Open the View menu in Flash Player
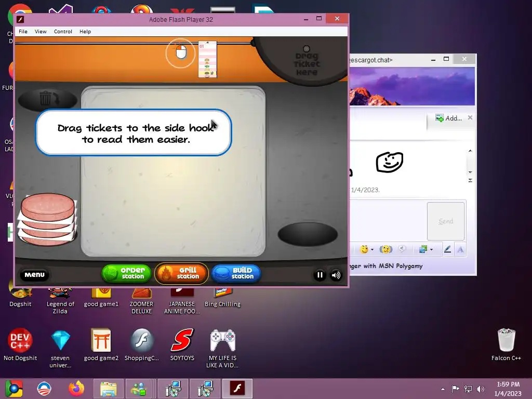The image size is (532, 399). (x=41, y=32)
